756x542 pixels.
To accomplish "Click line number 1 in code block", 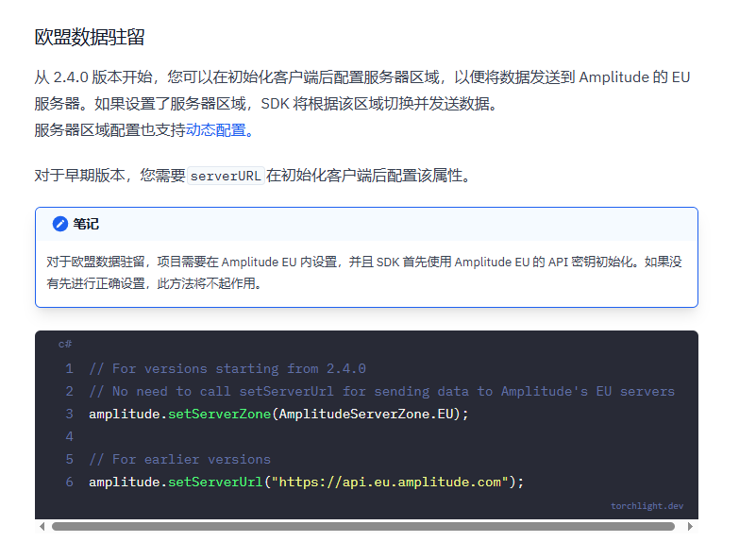I will point(70,368).
